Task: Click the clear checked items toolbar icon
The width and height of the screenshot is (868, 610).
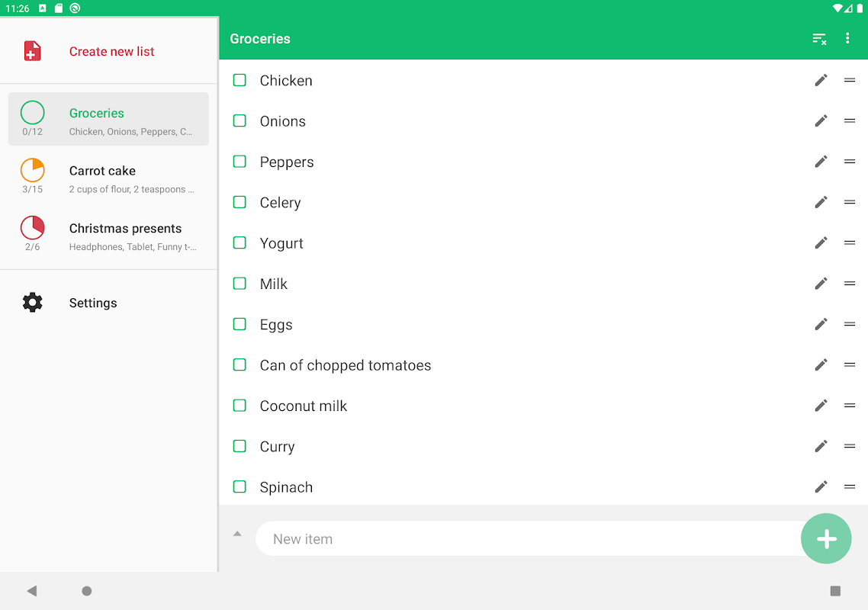Action: coord(819,39)
